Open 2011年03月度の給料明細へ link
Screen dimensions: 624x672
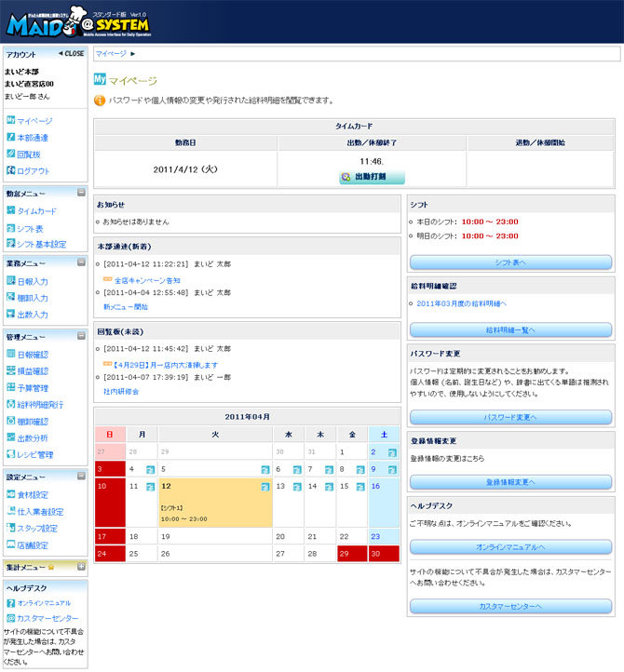(x=461, y=303)
